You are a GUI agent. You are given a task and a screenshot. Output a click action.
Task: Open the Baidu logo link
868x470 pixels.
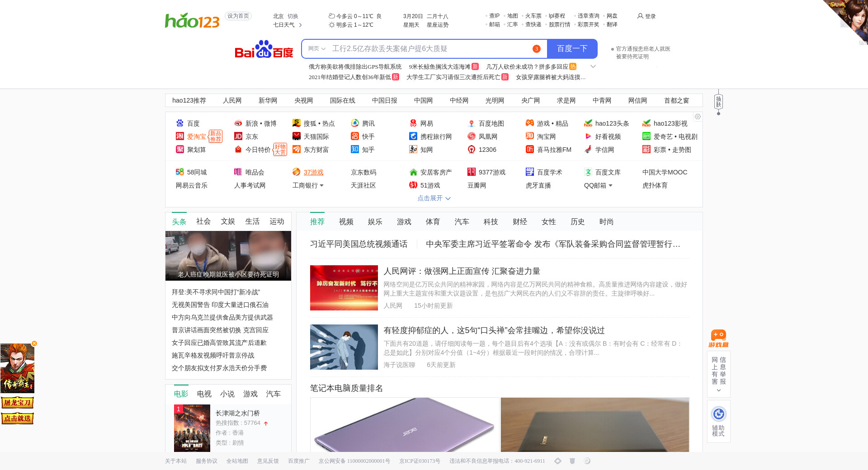[x=264, y=49]
